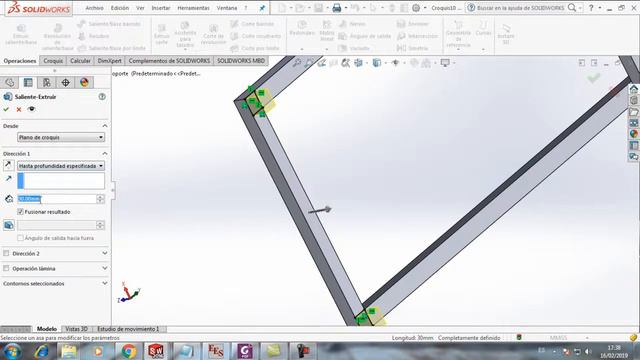Click the depth value input field
640x360 pixels.
click(x=56, y=199)
